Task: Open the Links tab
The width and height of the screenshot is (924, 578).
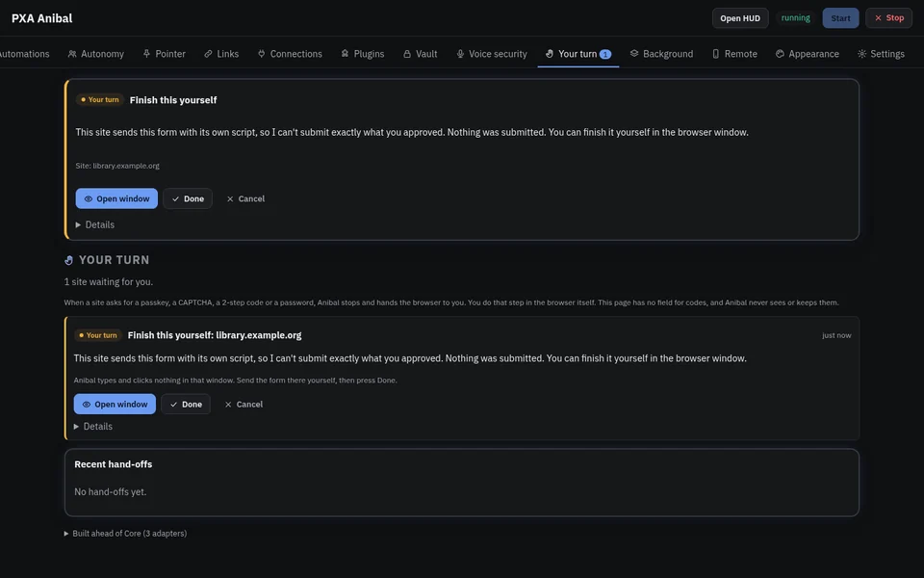Action: (x=221, y=54)
